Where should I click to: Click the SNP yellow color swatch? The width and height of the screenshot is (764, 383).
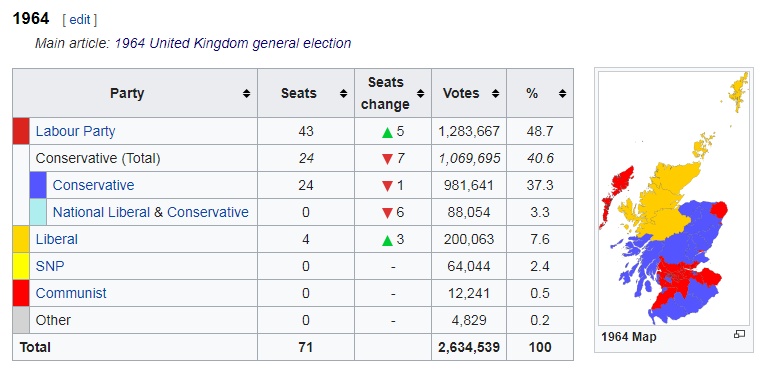(21, 266)
